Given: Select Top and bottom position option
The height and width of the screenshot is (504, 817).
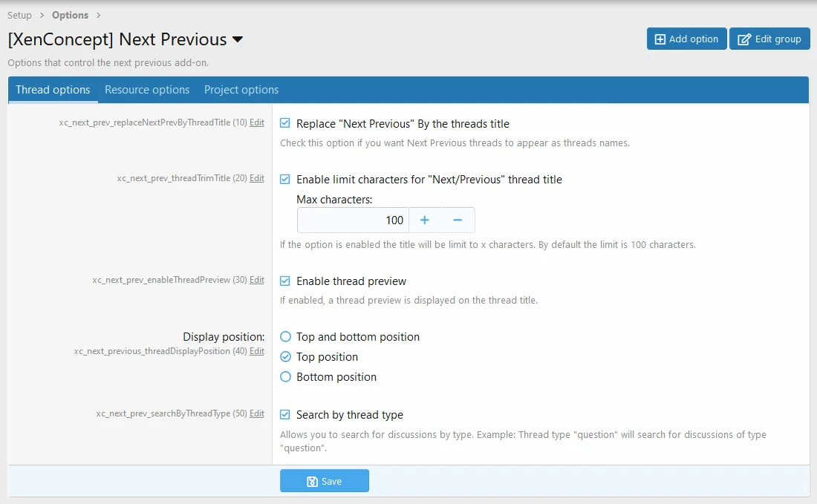Looking at the screenshot, I should (x=285, y=336).
